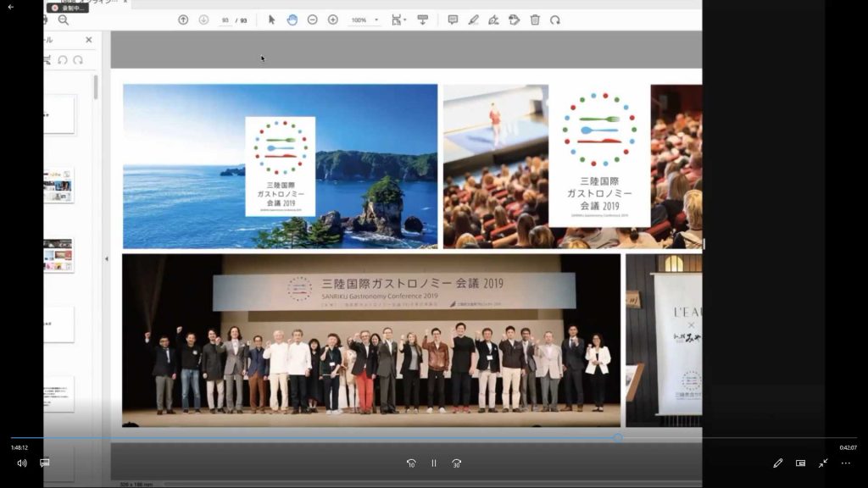Skip forward 30 seconds
This screenshot has height=488, width=868.
point(456,463)
